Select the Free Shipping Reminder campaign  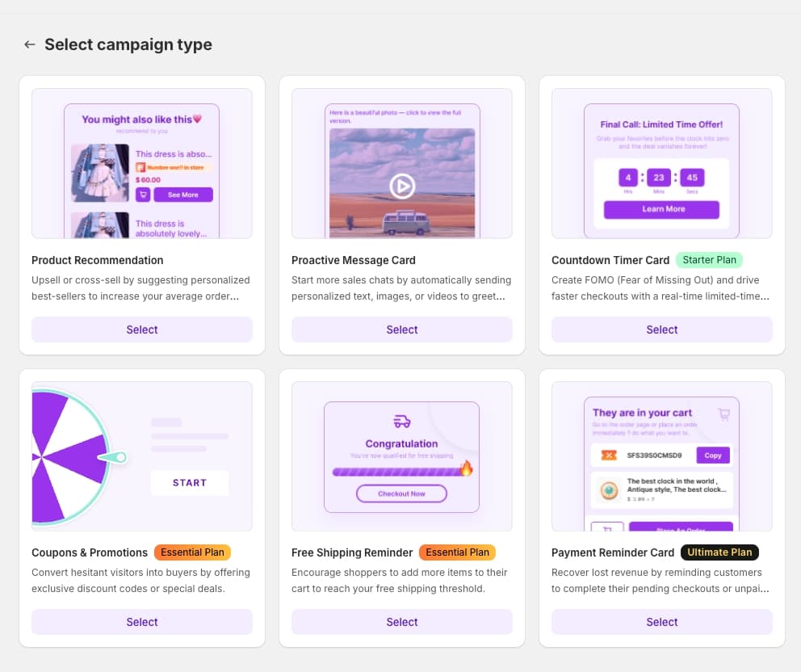coord(402,622)
